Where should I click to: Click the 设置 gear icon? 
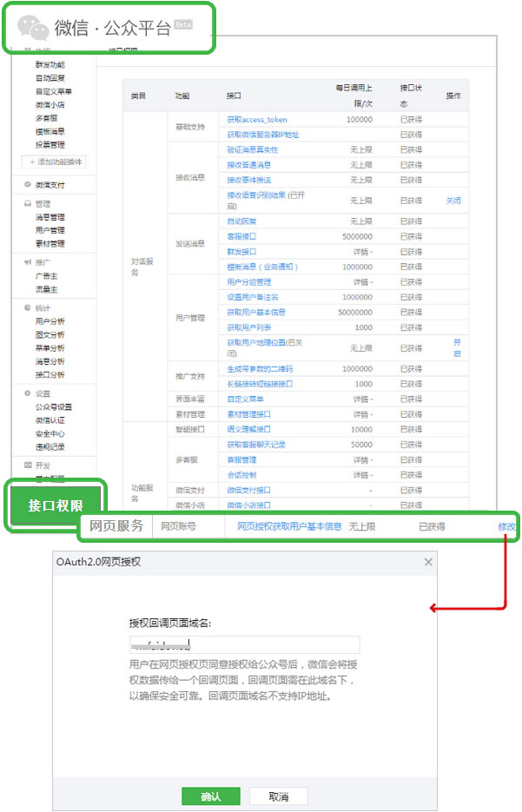coord(28,393)
